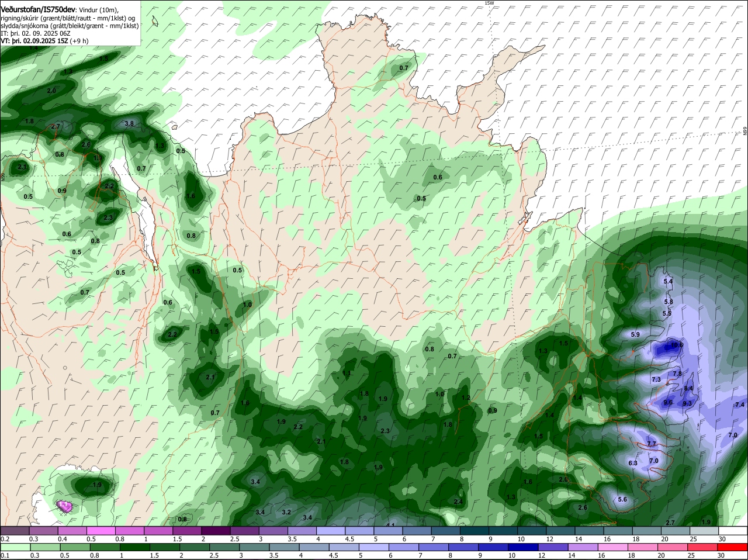Click the 4.1 value at bottom edge
This screenshot has height=560, width=748.
(x=391, y=524)
